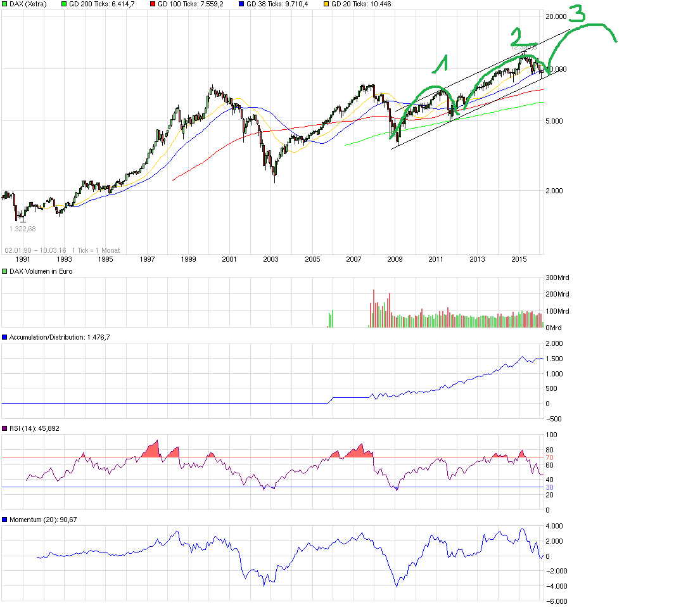Select the 'GD 200 Ticks: 6.414,7' label

pos(101,4)
